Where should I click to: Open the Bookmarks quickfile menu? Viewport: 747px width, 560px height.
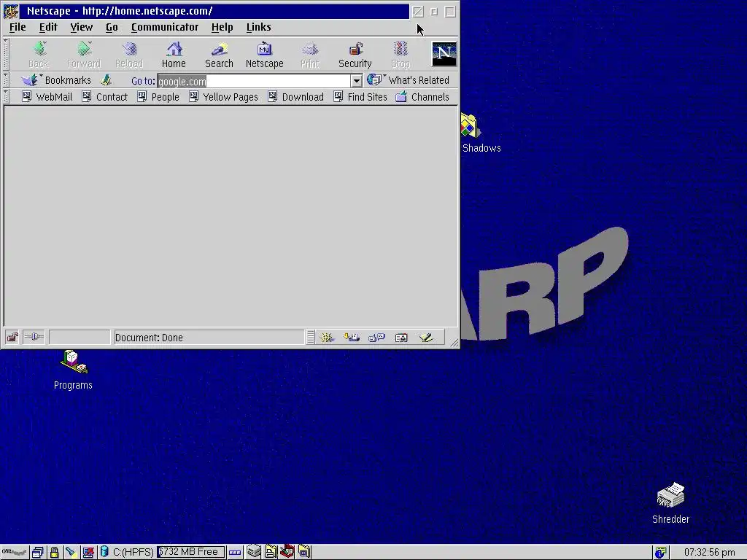click(56, 80)
